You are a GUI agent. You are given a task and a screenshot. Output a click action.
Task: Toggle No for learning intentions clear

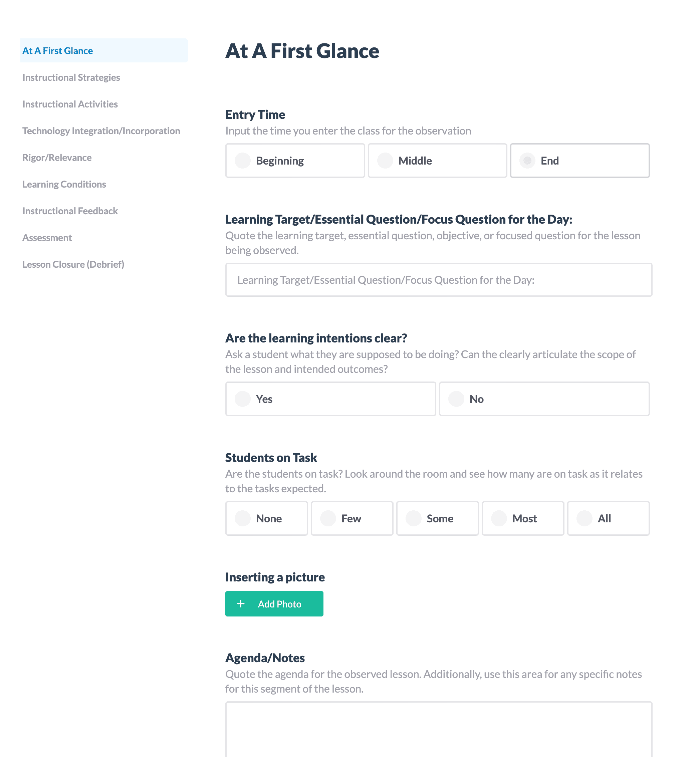coord(457,399)
